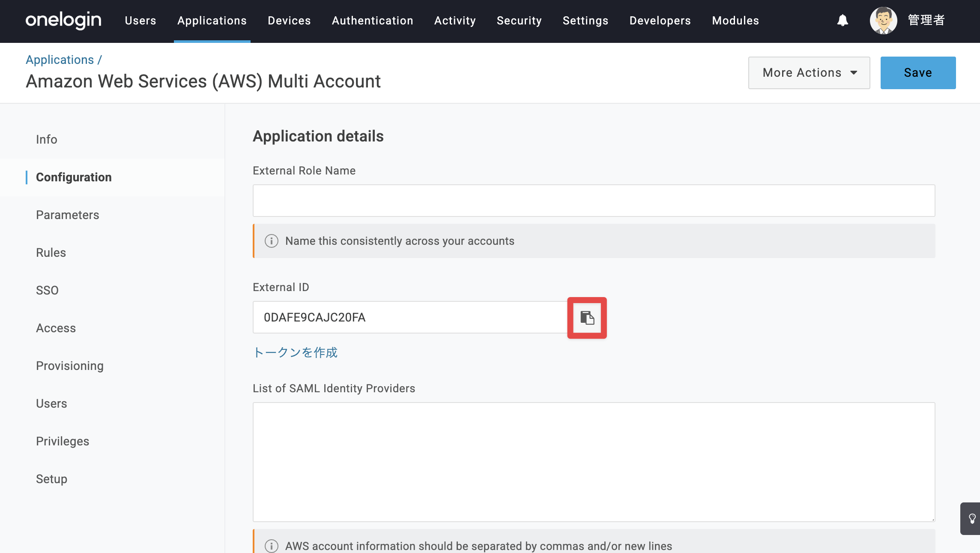Switch to the Setup tab

(51, 479)
